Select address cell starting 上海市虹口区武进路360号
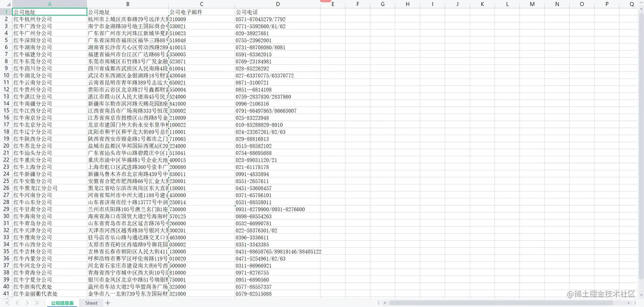 click(128, 167)
